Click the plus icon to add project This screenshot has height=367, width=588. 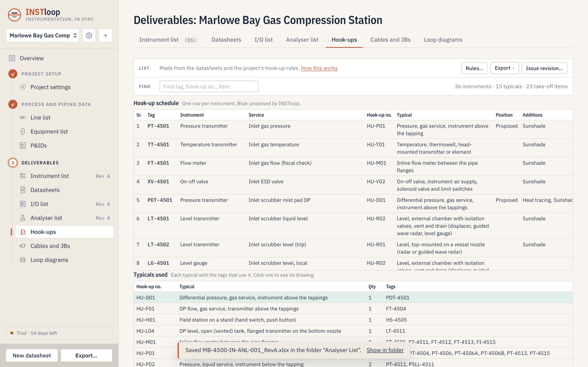105,36
